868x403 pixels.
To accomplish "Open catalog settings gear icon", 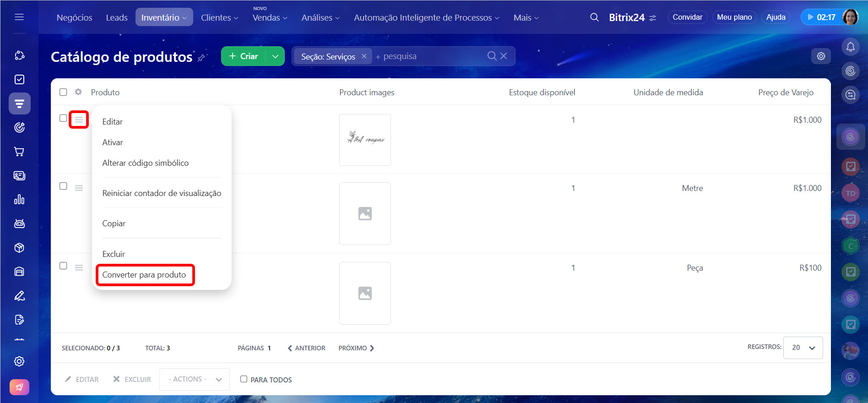I will tap(821, 56).
